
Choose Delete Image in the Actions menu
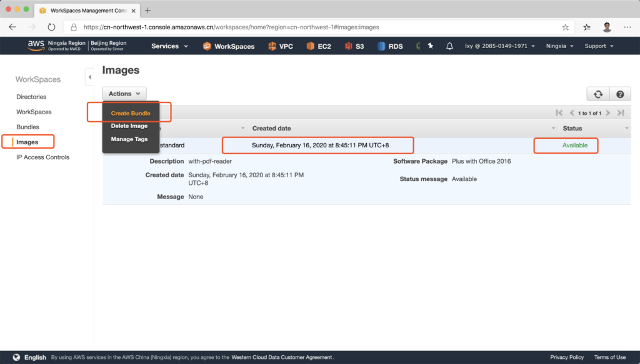129,126
